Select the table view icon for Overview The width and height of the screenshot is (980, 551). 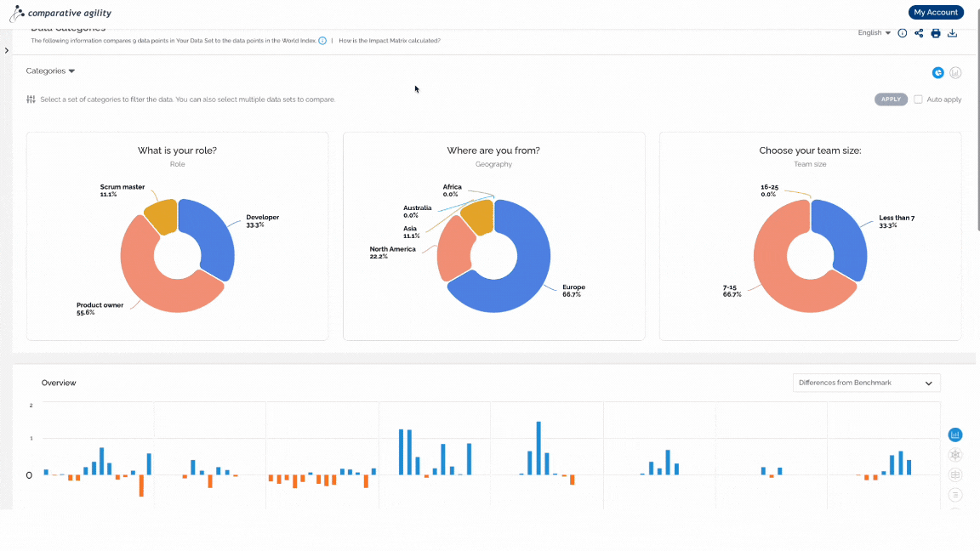(x=955, y=474)
